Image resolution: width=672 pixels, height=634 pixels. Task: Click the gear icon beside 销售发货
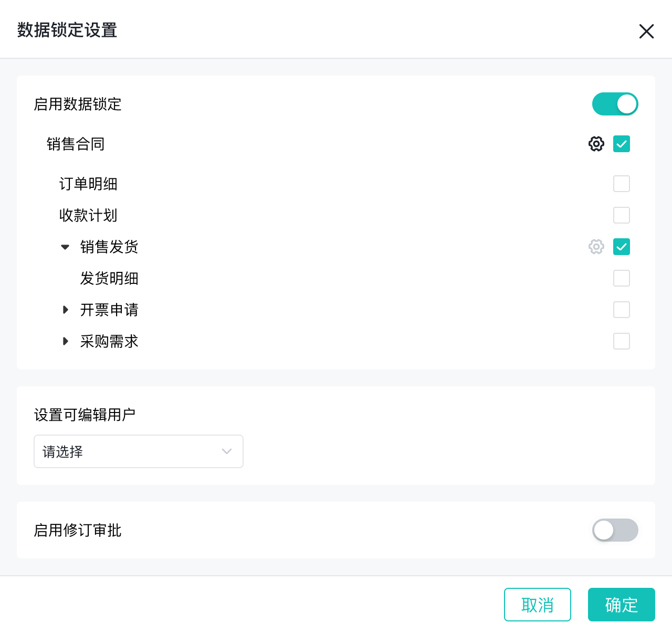tap(596, 247)
